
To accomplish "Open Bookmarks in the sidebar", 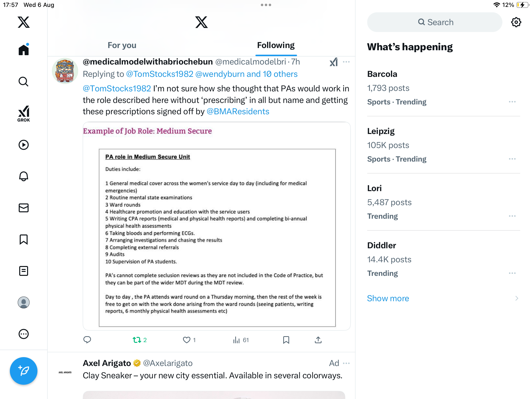I will [24, 239].
